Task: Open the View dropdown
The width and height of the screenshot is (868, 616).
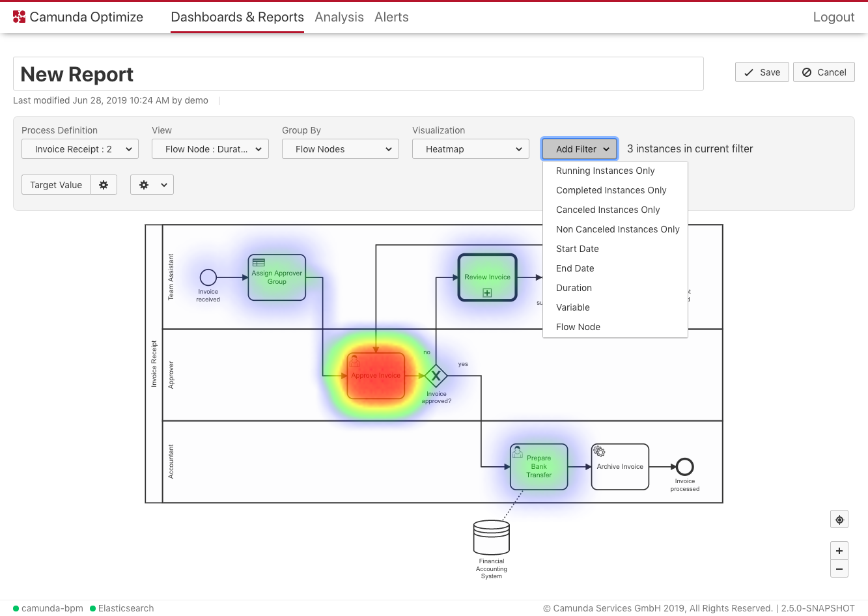Action: point(210,149)
